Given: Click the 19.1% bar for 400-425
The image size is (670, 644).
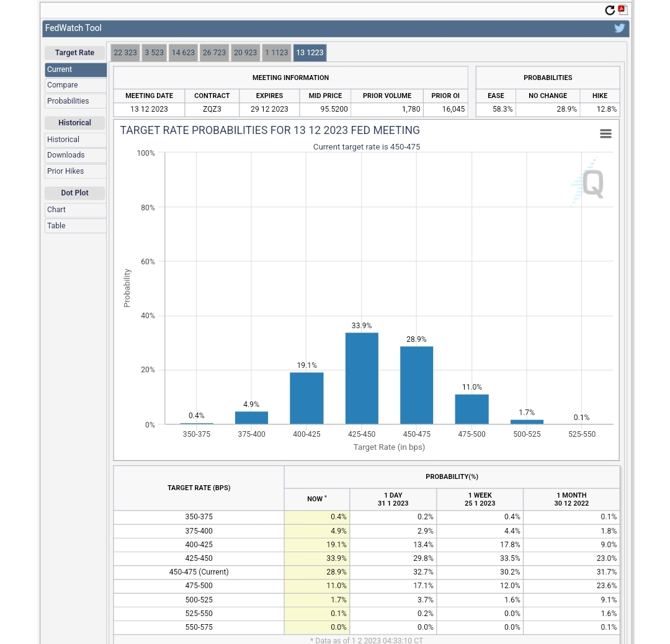Looking at the screenshot, I should 306,398.
